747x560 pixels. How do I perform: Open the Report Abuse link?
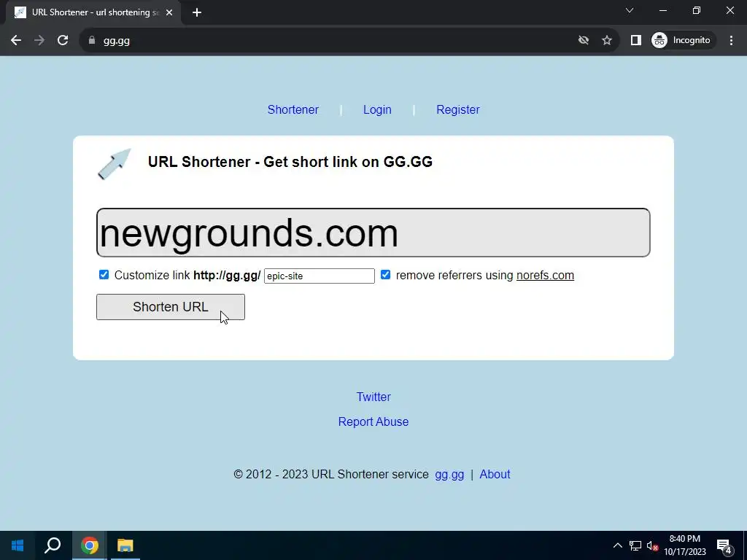(373, 422)
